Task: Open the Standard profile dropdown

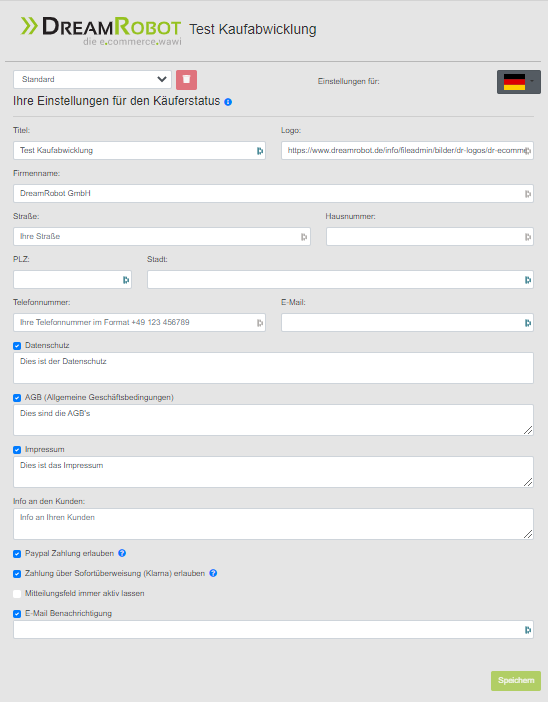Action: point(92,79)
